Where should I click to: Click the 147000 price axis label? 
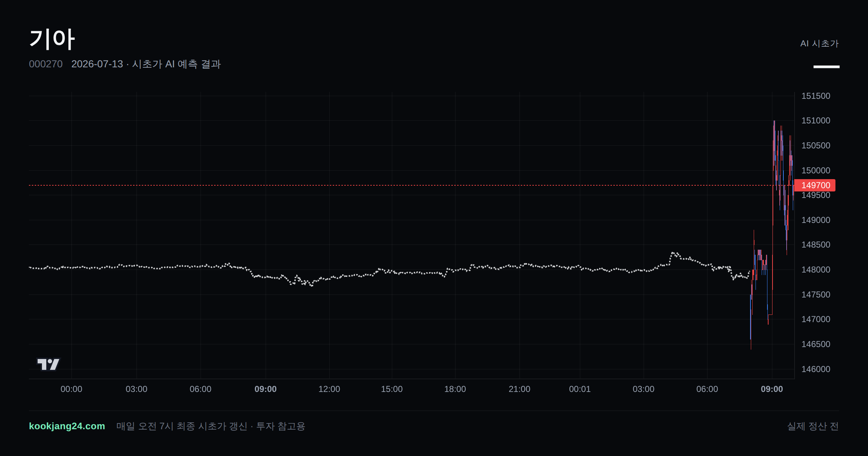816,319
